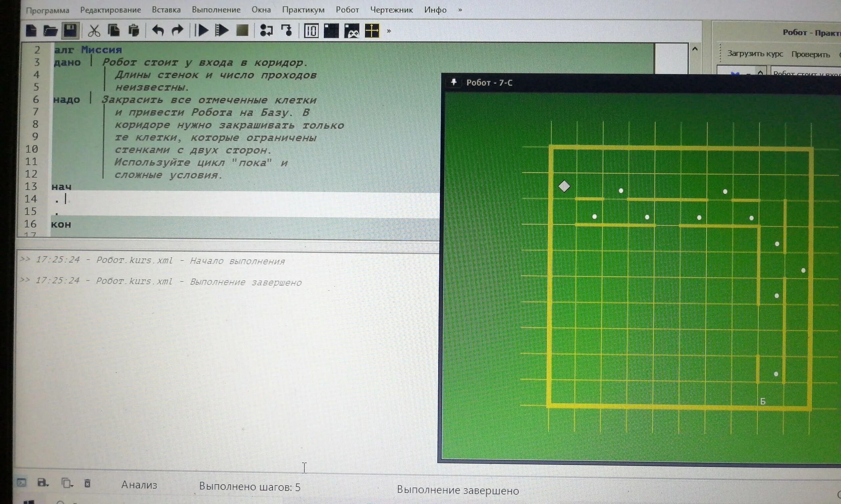Open the copy output dropdown in the status bar
841x504 pixels.
point(67,483)
